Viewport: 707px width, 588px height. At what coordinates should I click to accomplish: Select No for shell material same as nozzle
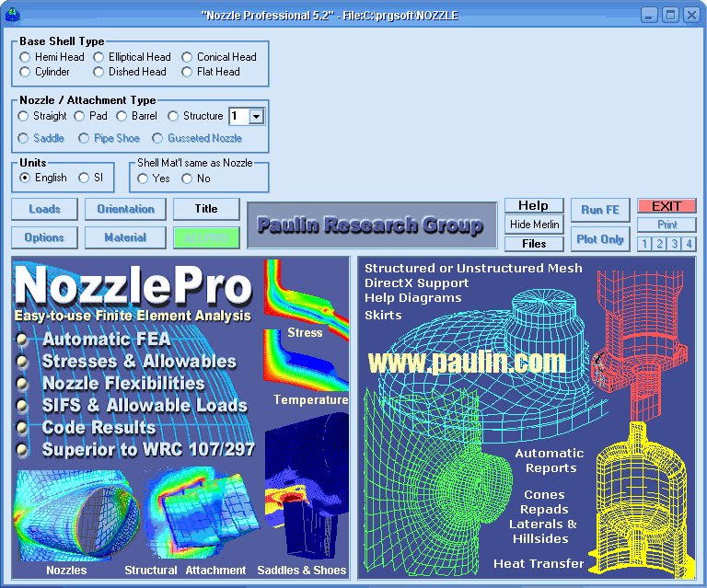[187, 179]
